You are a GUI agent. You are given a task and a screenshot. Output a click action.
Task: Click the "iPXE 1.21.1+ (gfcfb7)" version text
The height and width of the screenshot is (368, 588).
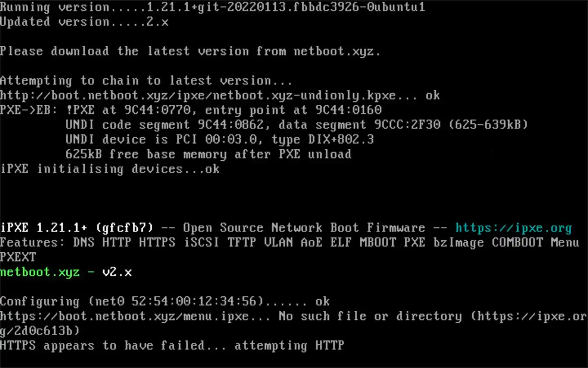[x=76, y=228]
